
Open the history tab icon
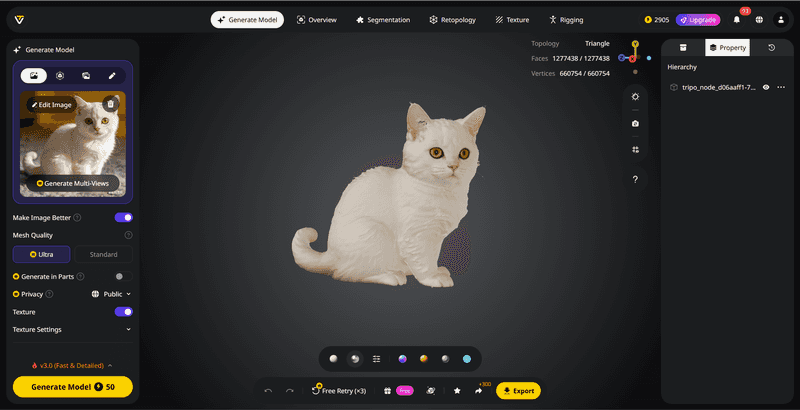click(771, 47)
